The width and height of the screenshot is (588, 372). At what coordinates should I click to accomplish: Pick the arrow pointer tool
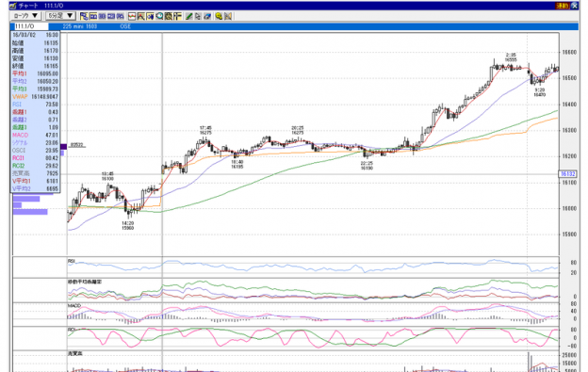coord(198,16)
